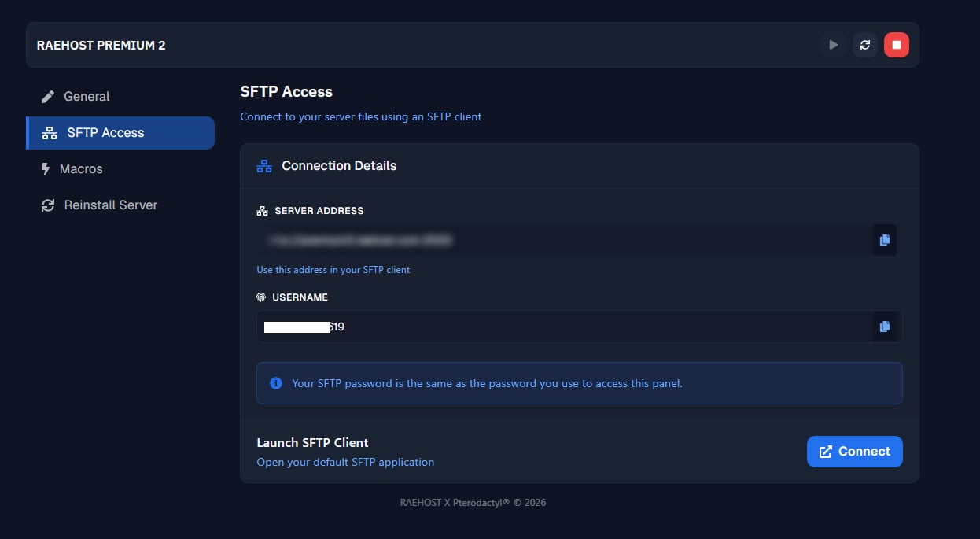The height and width of the screenshot is (539, 980).
Task: Click the SFTP Access page heading
Action: point(286,91)
